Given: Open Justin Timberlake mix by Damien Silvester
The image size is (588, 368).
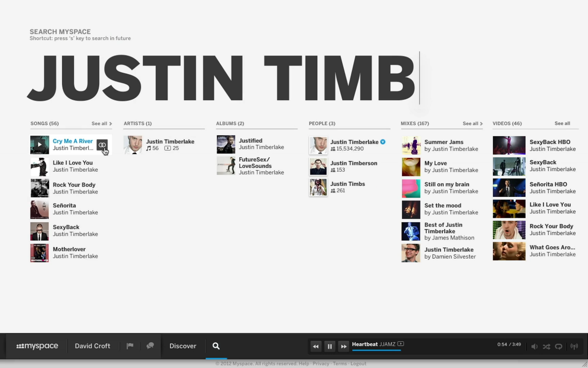Looking at the screenshot, I should tap(449, 250).
